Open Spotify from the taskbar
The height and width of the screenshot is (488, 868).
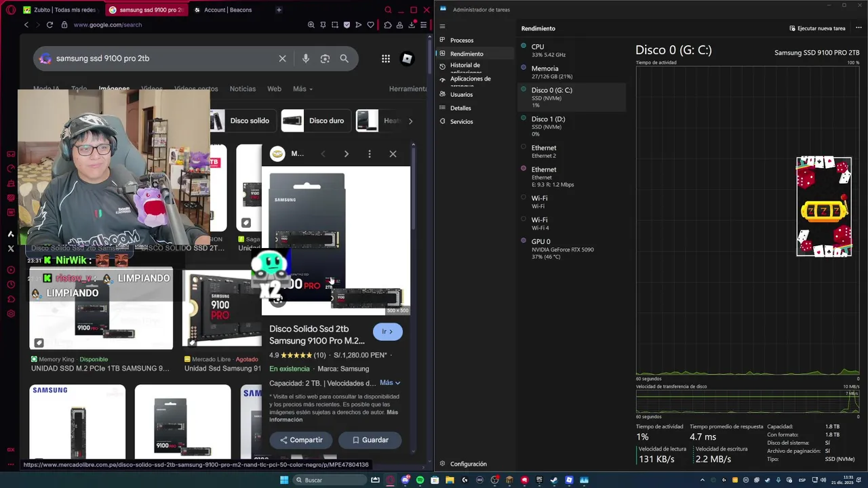(420, 480)
